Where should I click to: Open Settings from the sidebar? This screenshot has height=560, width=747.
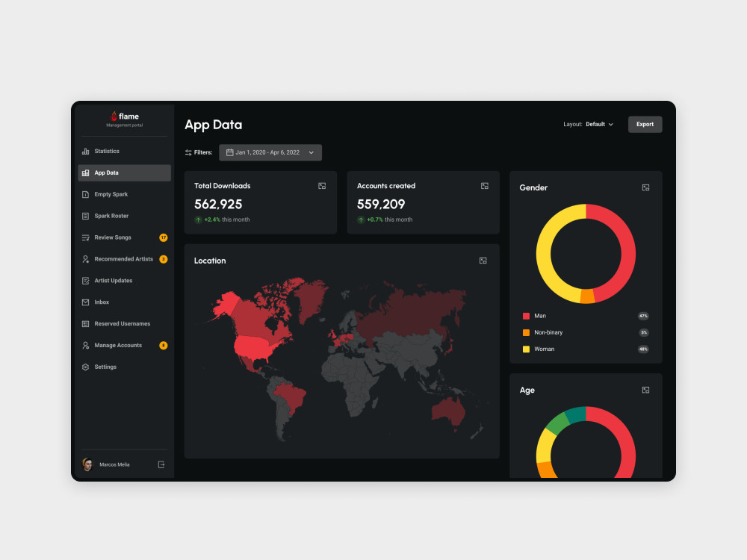[124, 367]
